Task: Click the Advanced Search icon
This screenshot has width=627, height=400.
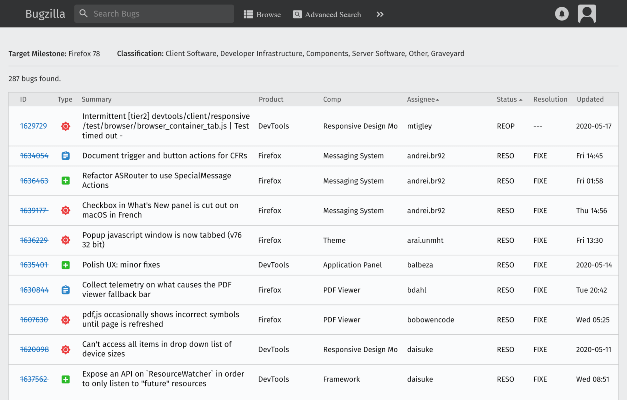Action: click(x=297, y=14)
